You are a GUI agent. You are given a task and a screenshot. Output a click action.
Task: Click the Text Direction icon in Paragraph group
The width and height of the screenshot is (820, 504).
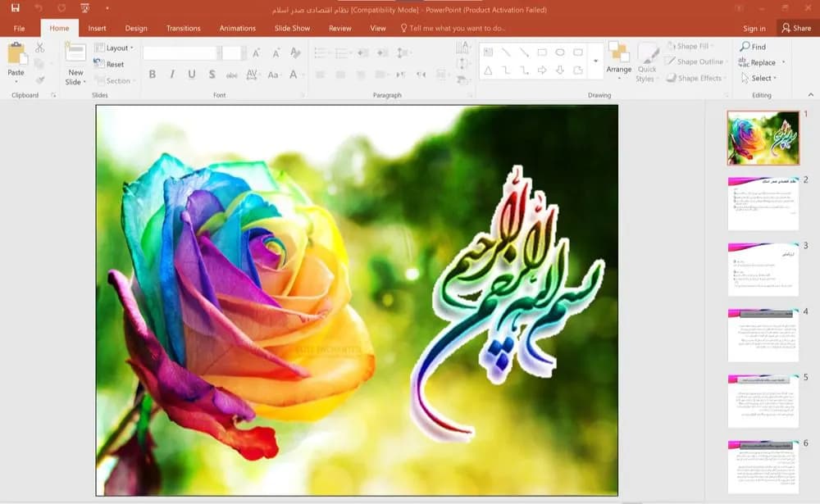462,48
